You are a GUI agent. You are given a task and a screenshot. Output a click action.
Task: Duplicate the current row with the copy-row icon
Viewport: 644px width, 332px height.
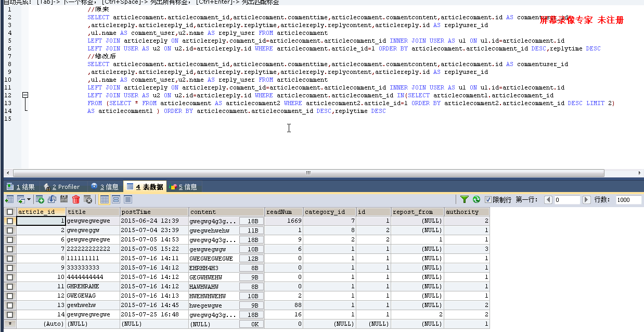(51, 199)
